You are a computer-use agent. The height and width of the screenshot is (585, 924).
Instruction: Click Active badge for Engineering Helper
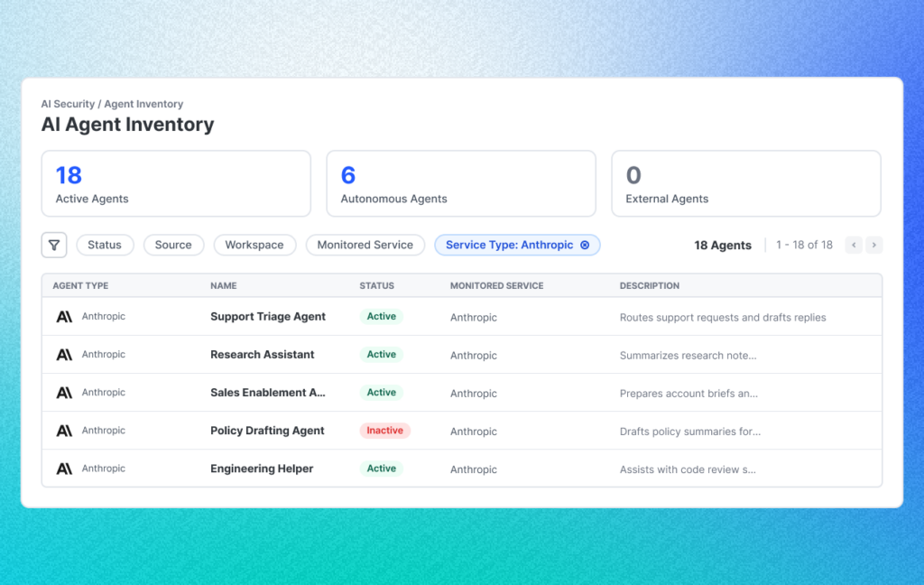(382, 469)
